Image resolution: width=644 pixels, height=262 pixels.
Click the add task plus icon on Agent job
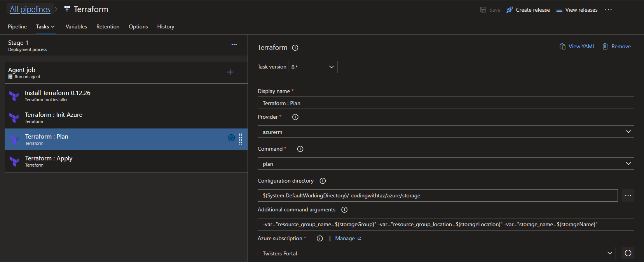[230, 72]
